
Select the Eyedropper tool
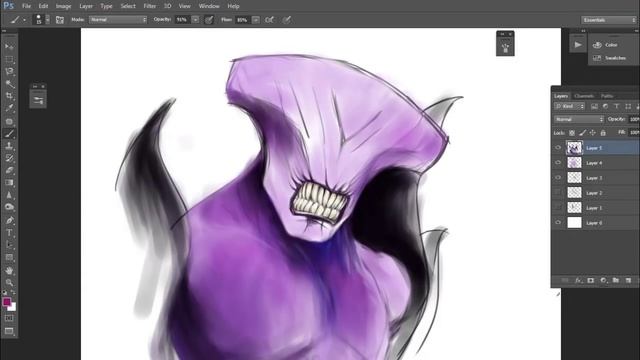(x=9, y=109)
